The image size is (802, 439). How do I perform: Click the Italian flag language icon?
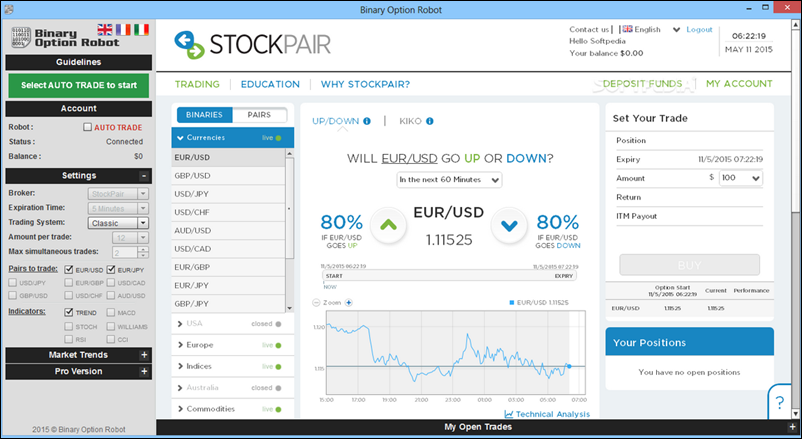[142, 30]
